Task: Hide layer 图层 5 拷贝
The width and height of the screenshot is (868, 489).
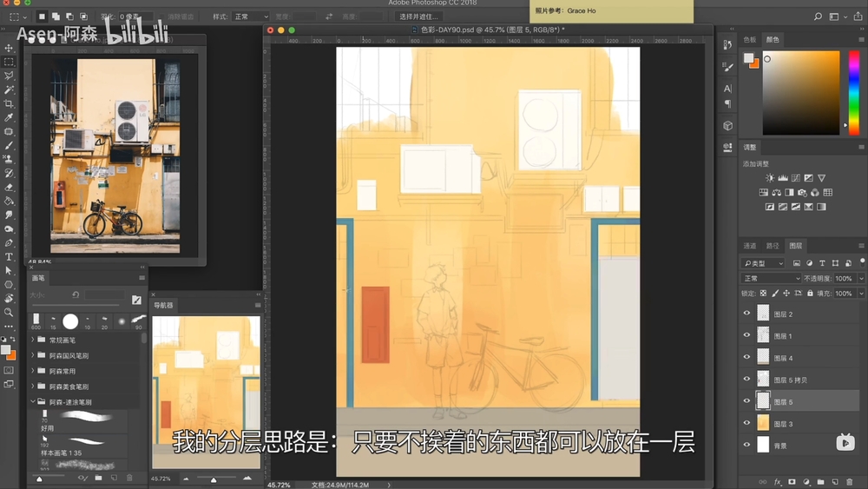Action: 746,380
